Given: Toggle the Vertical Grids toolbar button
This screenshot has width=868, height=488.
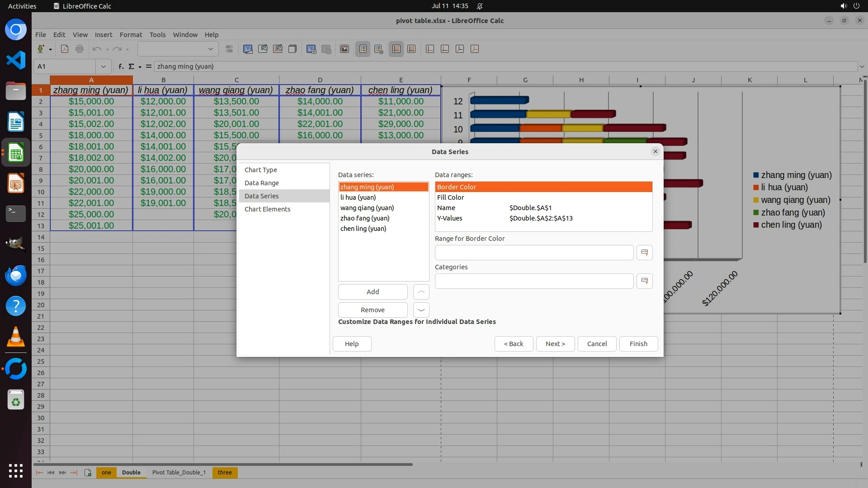Looking at the screenshot, I should tap(411, 49).
